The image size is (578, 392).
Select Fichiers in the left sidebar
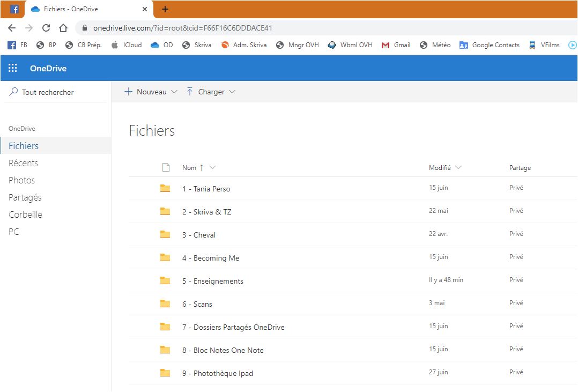(56, 146)
